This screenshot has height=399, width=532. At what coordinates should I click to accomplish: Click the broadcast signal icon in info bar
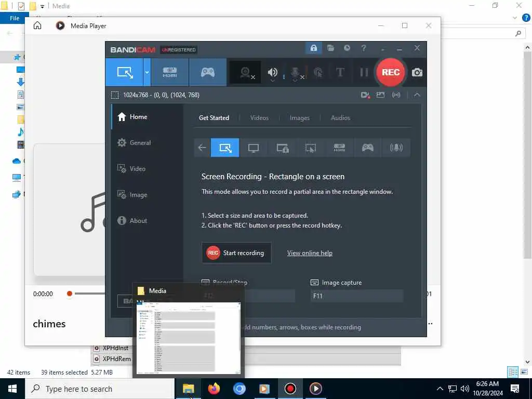[396, 95]
